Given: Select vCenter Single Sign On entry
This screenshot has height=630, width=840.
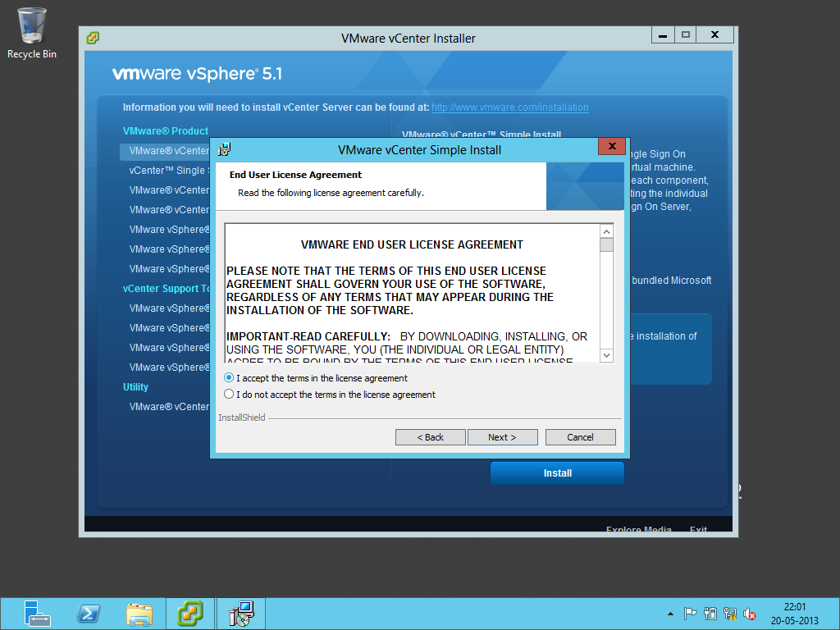Looking at the screenshot, I should 169,171.
